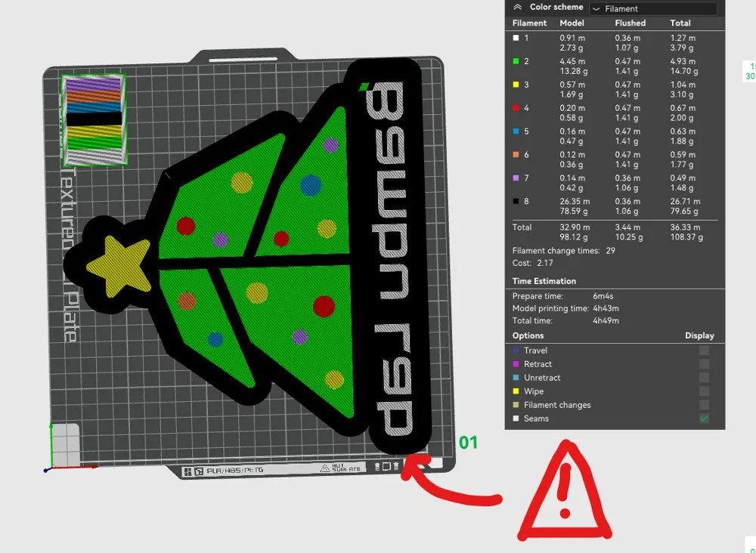Click the Filament column header

click(529, 23)
